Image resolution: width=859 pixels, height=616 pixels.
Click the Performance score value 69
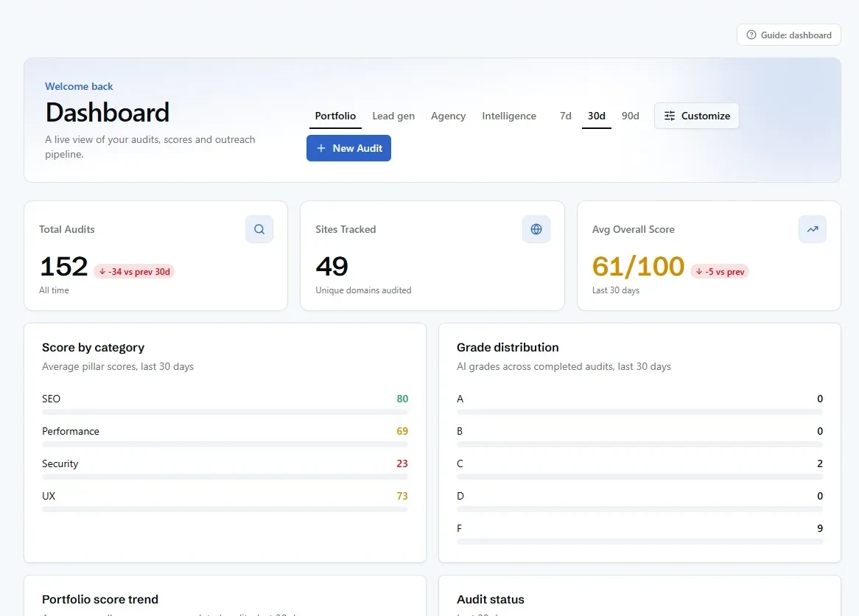pos(402,431)
